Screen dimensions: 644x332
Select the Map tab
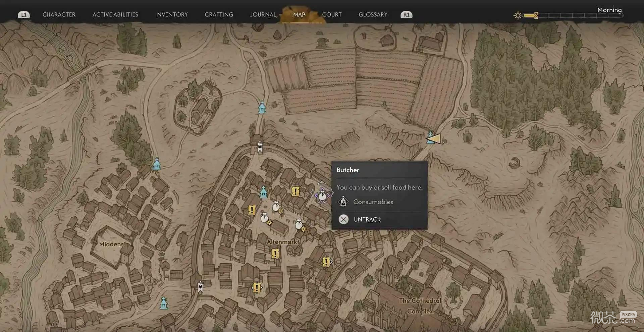coord(299,15)
